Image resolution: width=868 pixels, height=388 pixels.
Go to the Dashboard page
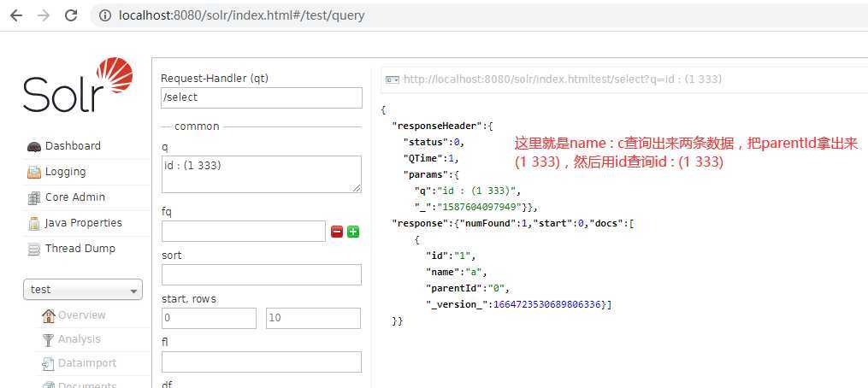pyautogui.click(x=73, y=146)
